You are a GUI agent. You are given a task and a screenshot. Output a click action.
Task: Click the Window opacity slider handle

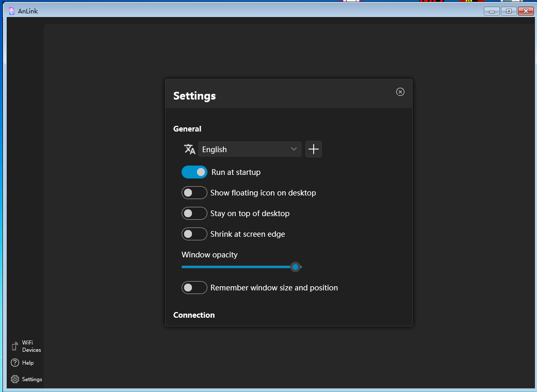[x=295, y=267]
